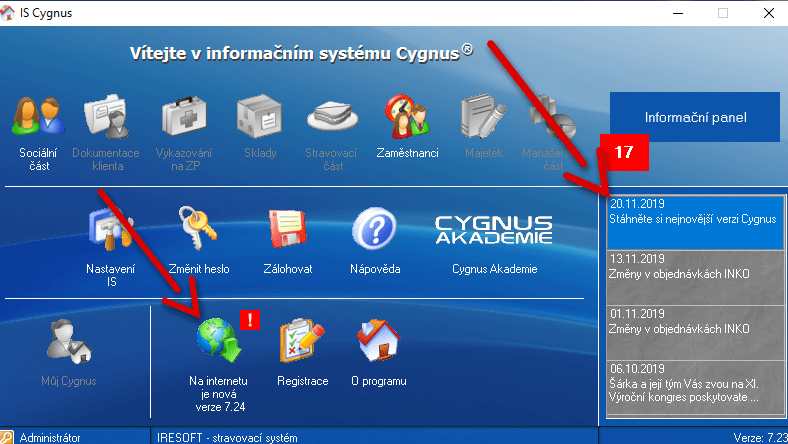Click the Změnit heslo keys icon

(x=199, y=228)
